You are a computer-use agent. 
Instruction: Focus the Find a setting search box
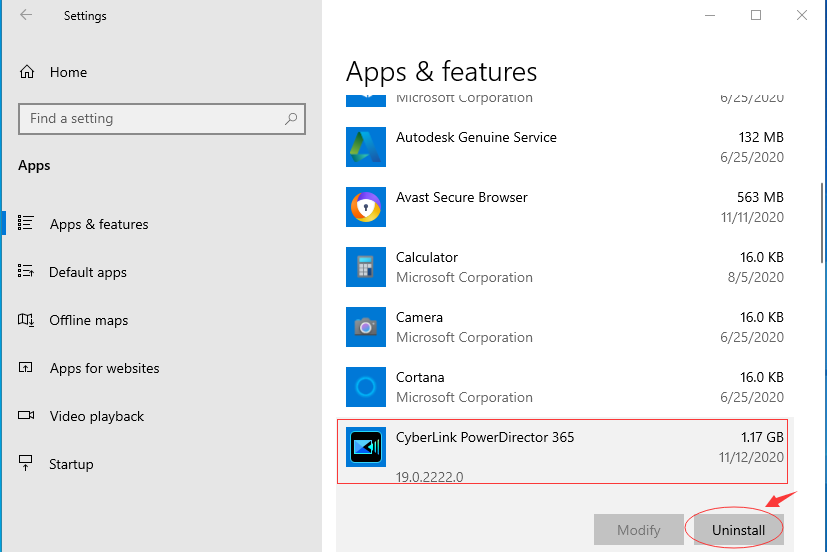[161, 119]
